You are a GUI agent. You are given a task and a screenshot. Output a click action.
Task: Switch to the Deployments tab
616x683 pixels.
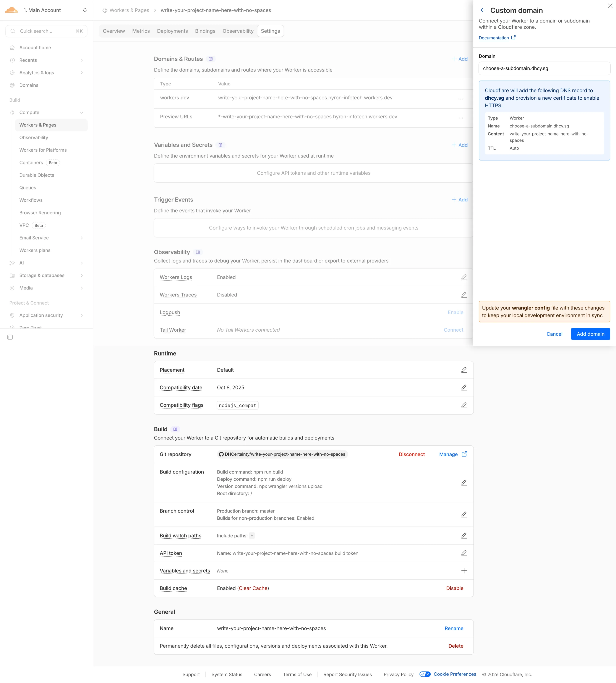point(172,31)
